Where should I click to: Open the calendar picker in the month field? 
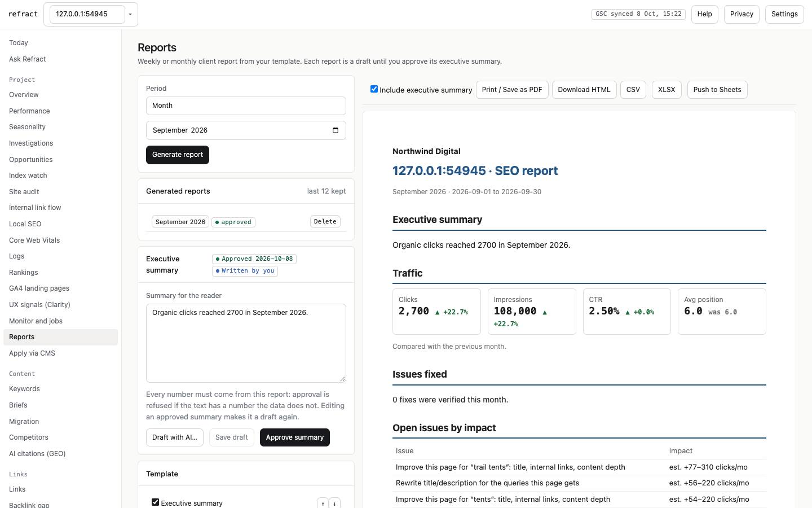336,130
